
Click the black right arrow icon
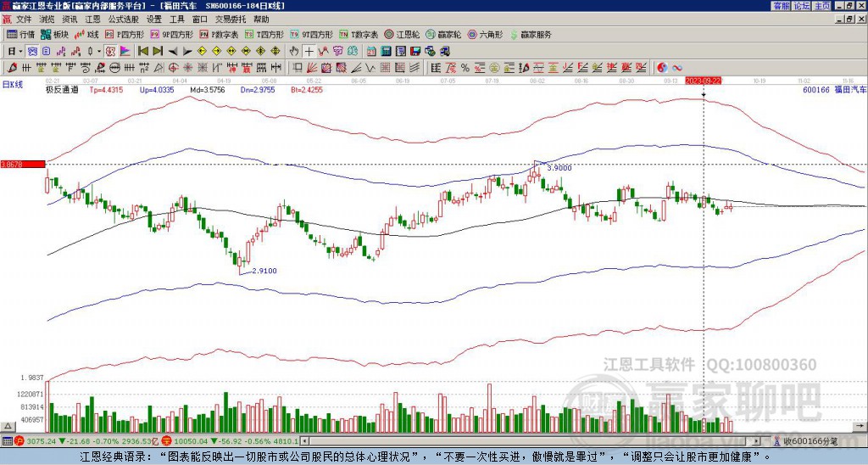point(187,52)
